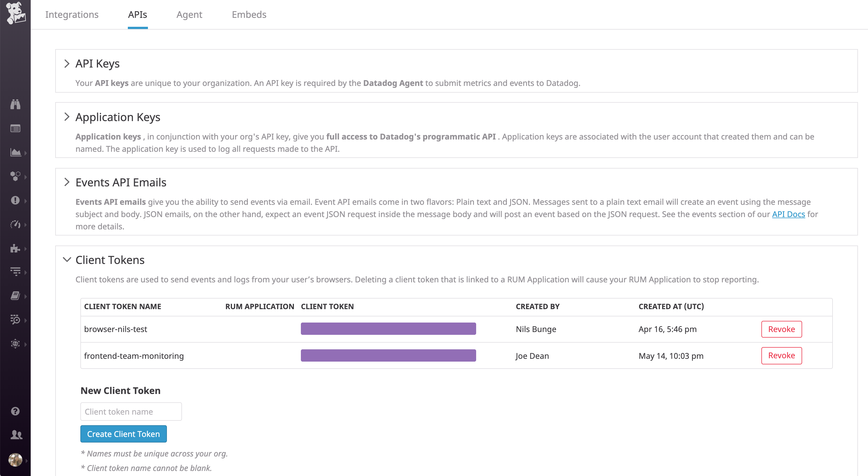
Task: Open Watchdog via the binoculars icon
Action: (15, 104)
